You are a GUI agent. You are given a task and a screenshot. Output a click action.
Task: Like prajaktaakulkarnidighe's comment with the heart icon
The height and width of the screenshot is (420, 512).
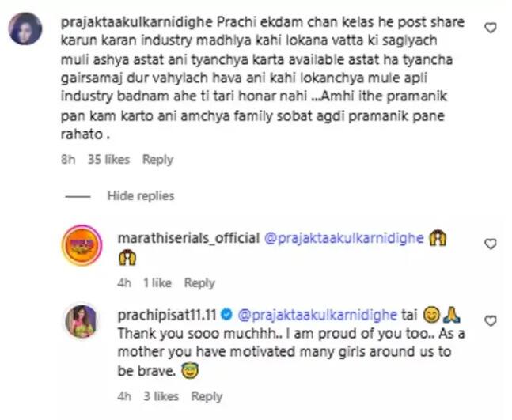(x=491, y=28)
